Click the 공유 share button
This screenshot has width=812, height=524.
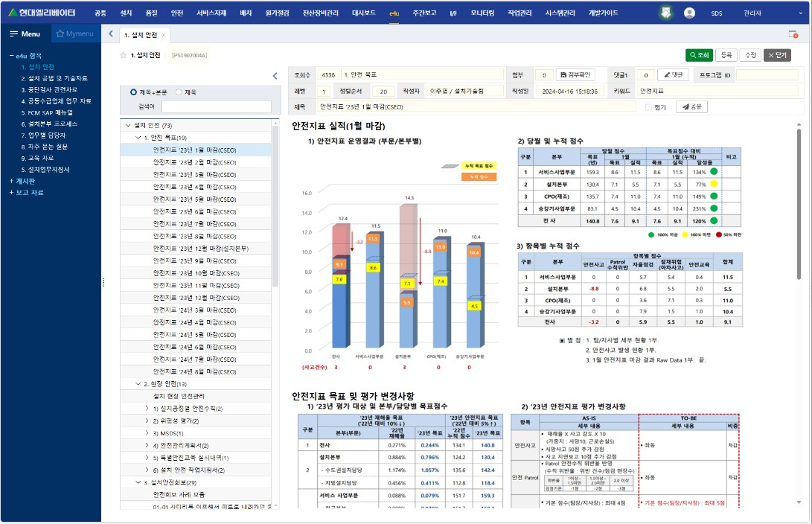point(691,106)
